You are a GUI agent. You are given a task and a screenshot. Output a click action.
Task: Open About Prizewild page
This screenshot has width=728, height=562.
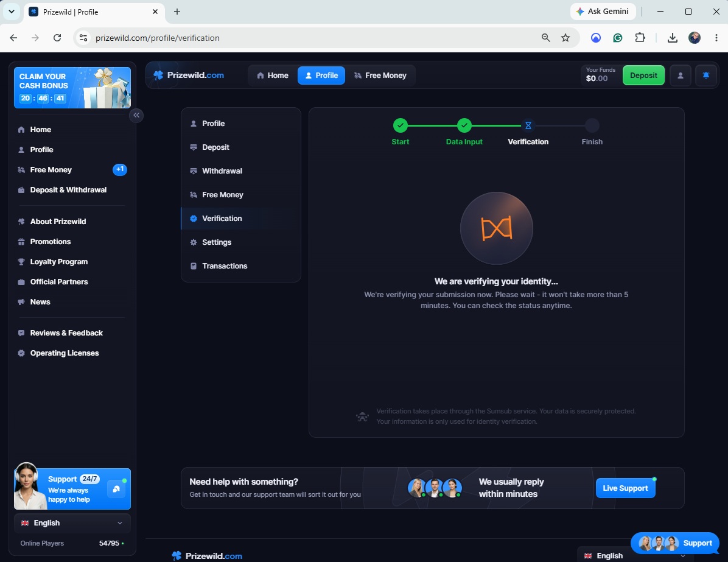tap(72, 222)
